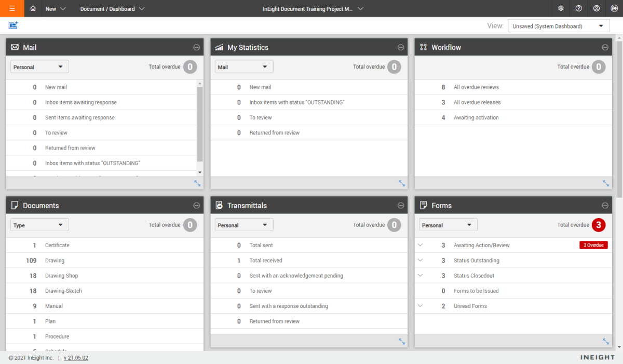The image size is (623, 364).
Task: Expand the My Statistics widget resize icon
Action: (402, 183)
